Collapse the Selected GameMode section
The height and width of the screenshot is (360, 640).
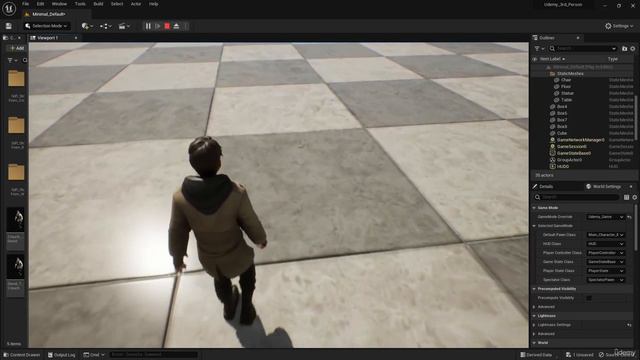tap(534, 226)
